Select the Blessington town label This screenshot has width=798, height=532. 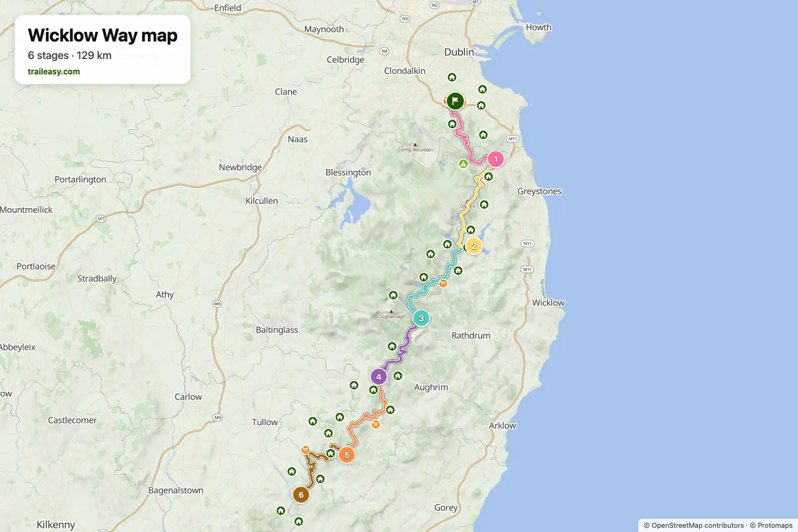[x=348, y=172]
